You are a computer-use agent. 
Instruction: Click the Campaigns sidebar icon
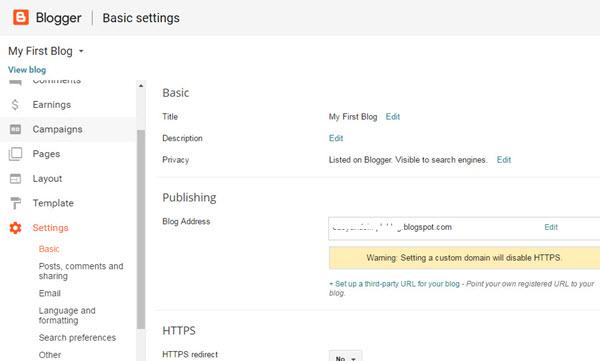coord(15,129)
